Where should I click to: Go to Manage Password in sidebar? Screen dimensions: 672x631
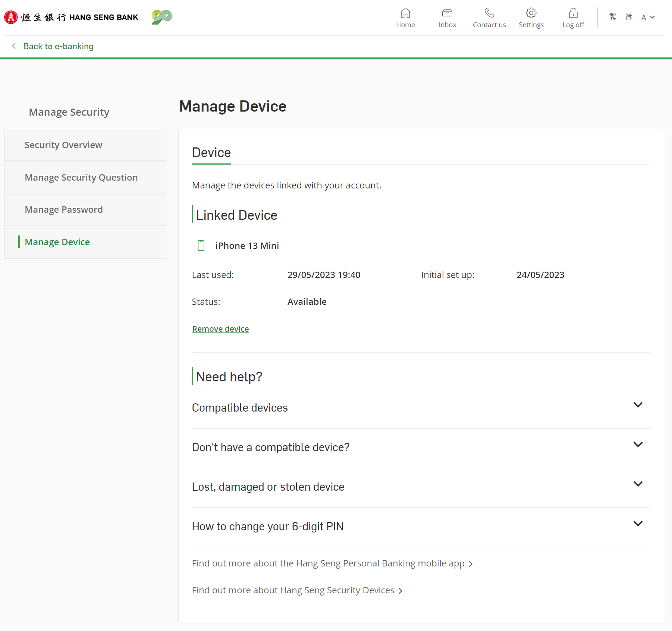(x=64, y=210)
